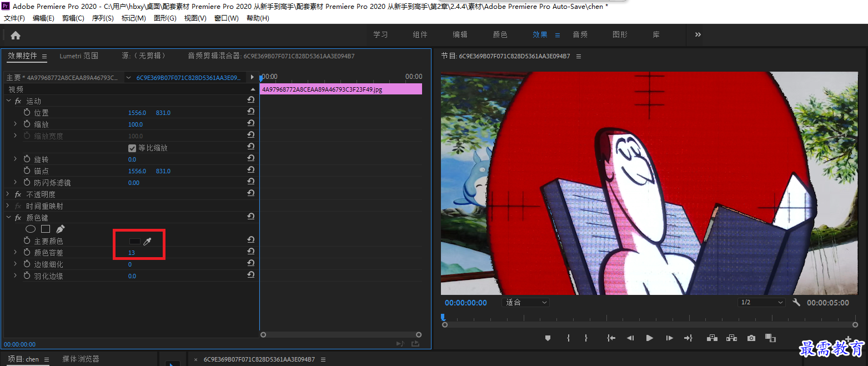
Task: Select the ellipse mask tool under 颜色键
Action: pyautogui.click(x=31, y=229)
